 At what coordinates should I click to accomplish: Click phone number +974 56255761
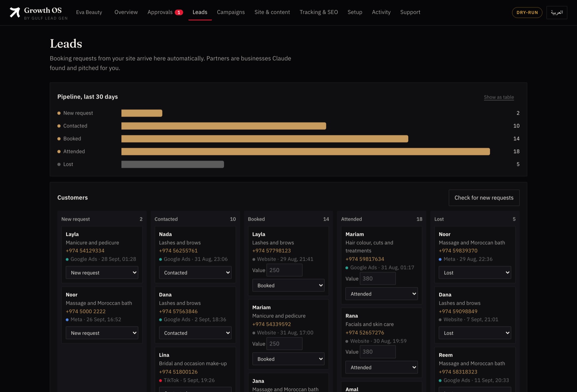coord(178,251)
